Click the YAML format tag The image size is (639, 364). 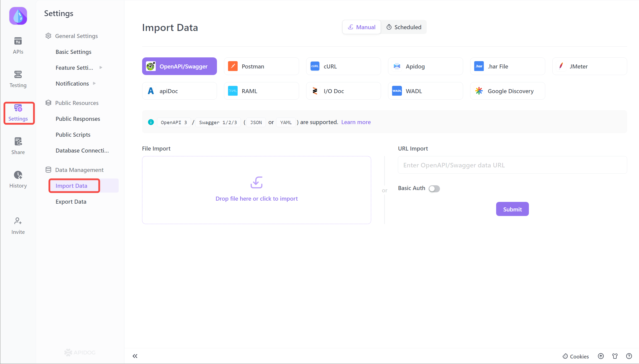[x=286, y=122]
